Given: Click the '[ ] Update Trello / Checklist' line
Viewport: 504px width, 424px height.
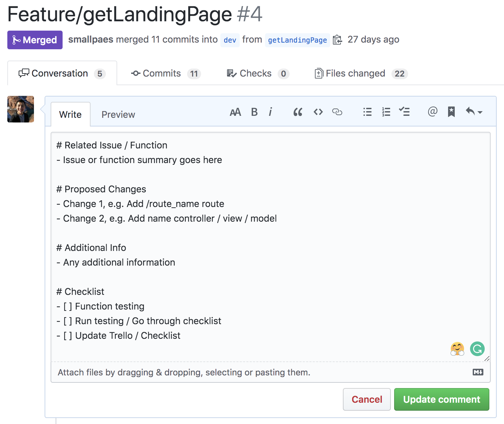Looking at the screenshot, I should click(118, 335).
